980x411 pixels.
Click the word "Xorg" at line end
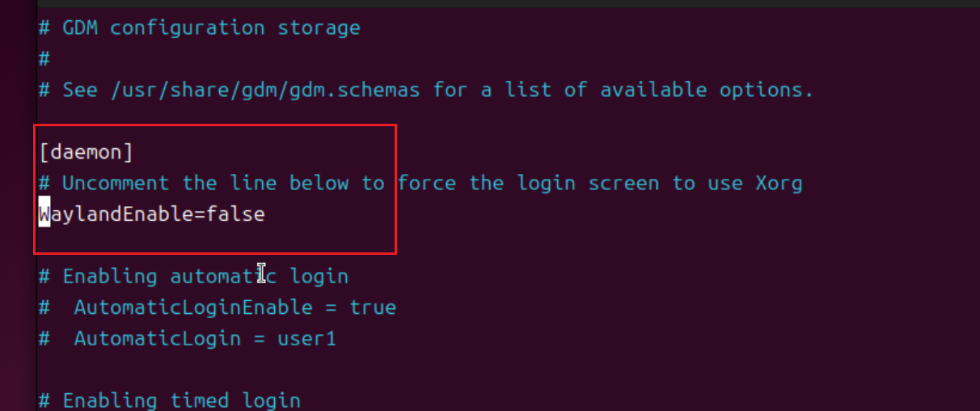tap(779, 183)
